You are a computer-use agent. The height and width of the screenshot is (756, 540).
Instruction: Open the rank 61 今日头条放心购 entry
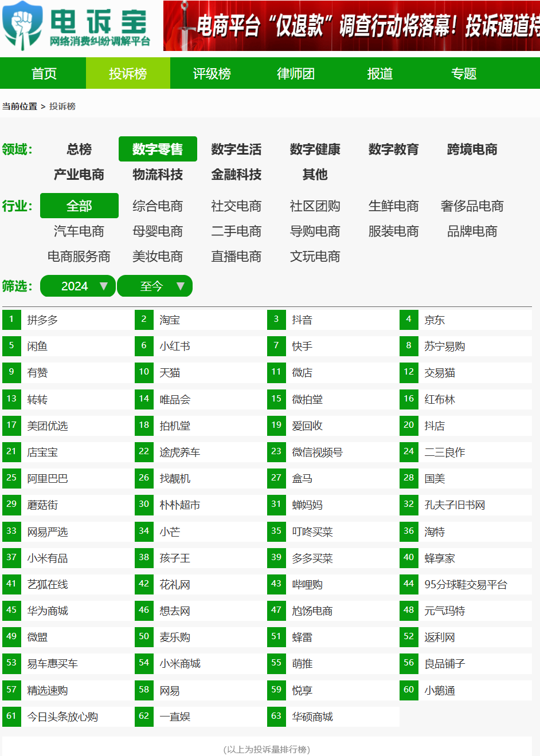point(68,716)
